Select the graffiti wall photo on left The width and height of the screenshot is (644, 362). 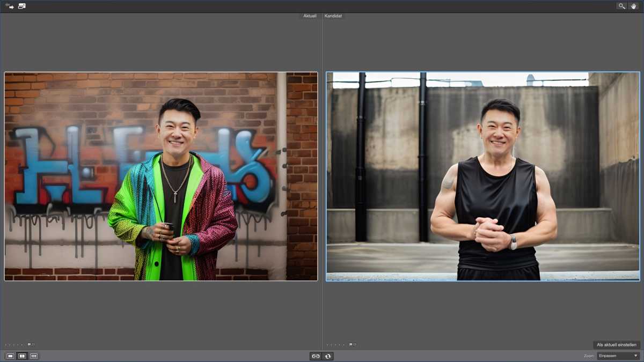tap(161, 176)
